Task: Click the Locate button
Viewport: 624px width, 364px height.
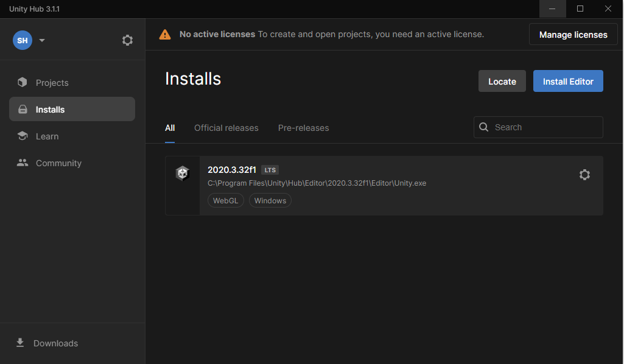Action: [502, 80]
